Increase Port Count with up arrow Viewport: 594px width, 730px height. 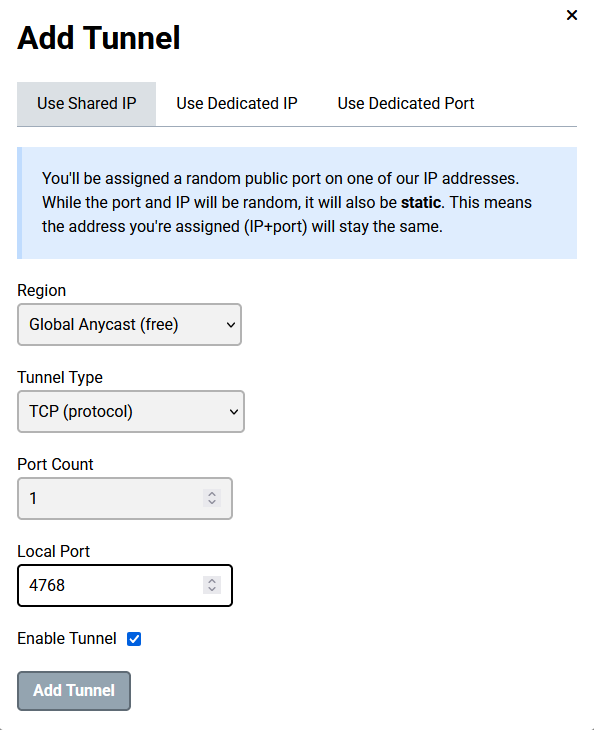(x=212, y=494)
